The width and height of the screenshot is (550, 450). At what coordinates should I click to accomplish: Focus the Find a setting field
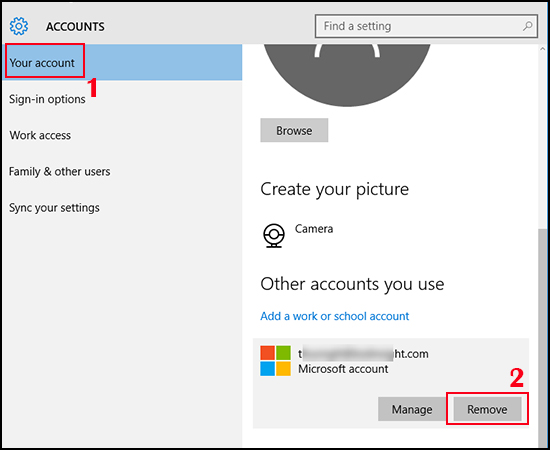point(426,26)
